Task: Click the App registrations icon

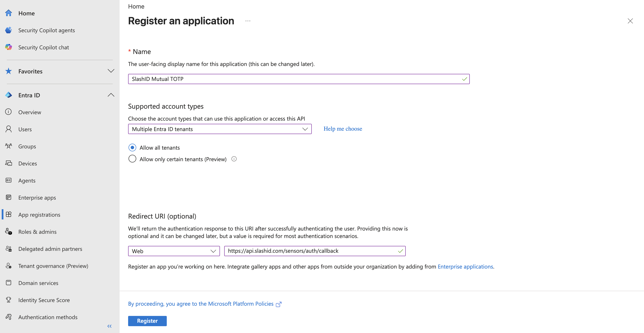Action: (x=9, y=214)
